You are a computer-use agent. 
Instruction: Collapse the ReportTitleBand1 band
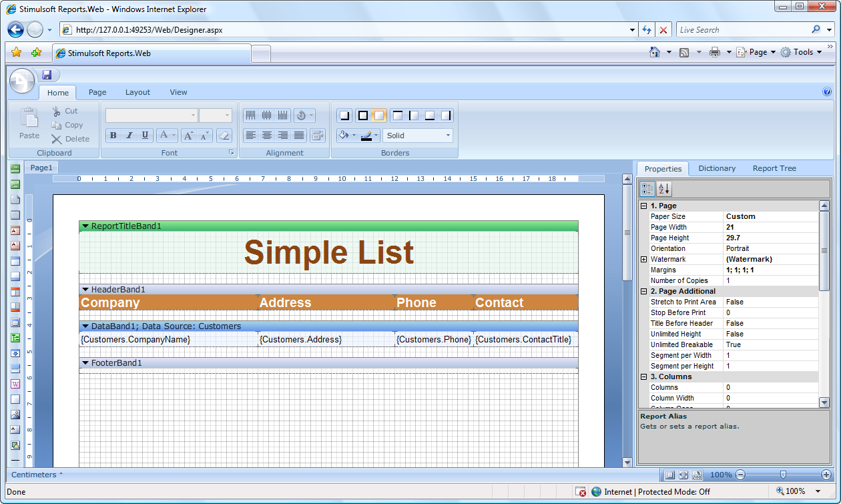85,226
